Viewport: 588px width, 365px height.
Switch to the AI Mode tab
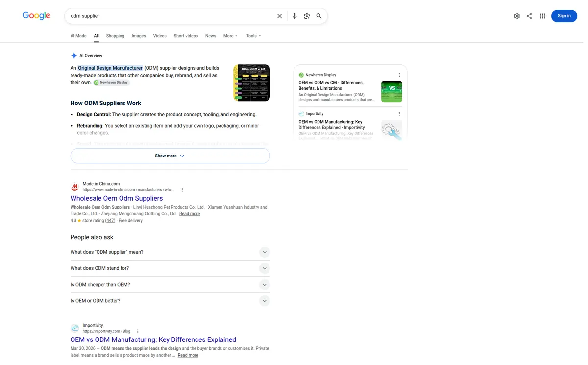point(78,36)
